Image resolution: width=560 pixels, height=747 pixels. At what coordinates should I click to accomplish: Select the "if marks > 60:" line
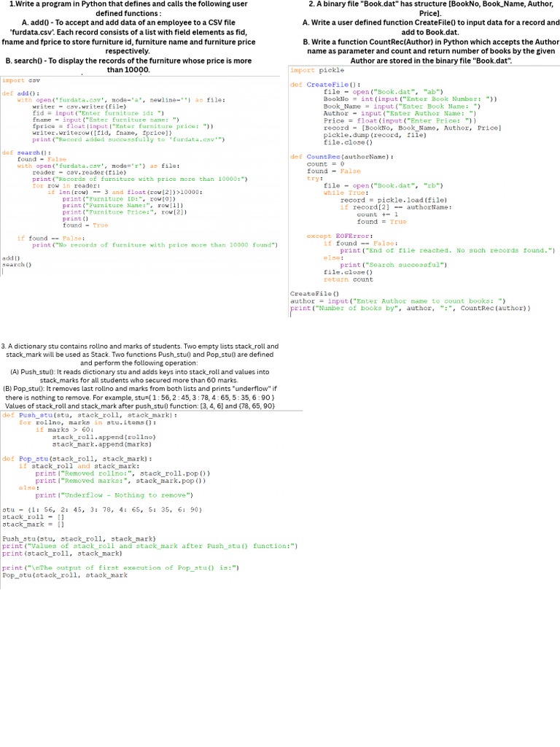coord(65,430)
